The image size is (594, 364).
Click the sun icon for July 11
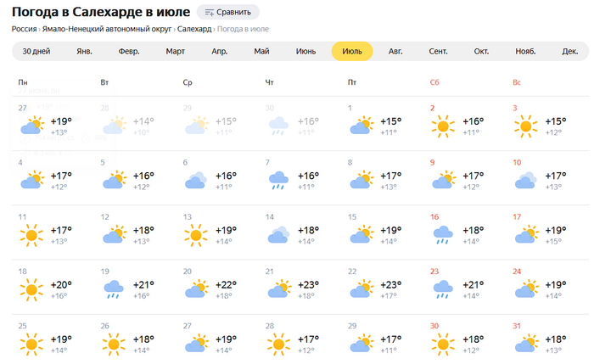32,235
